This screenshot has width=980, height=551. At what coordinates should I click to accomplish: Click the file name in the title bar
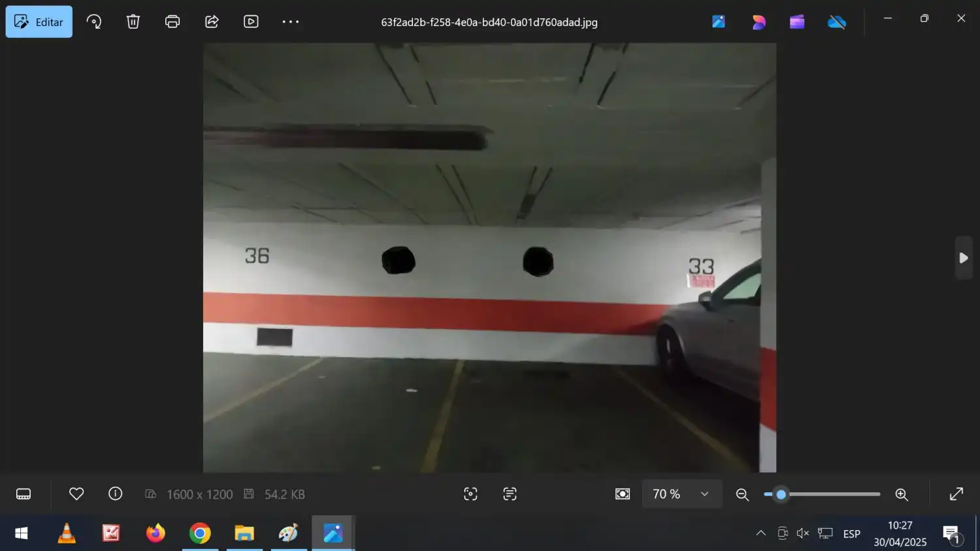point(489,22)
